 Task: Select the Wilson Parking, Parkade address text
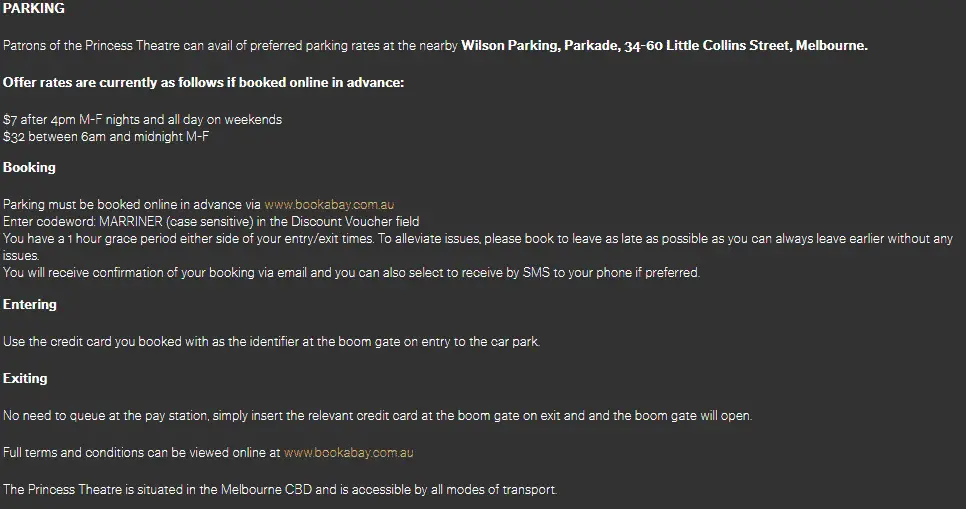tap(664, 46)
